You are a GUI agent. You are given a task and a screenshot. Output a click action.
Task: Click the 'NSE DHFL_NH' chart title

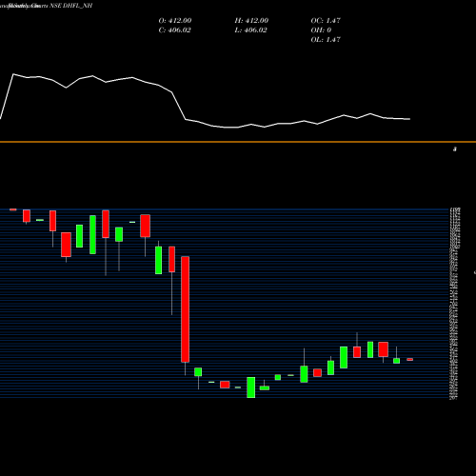[x=71, y=6]
